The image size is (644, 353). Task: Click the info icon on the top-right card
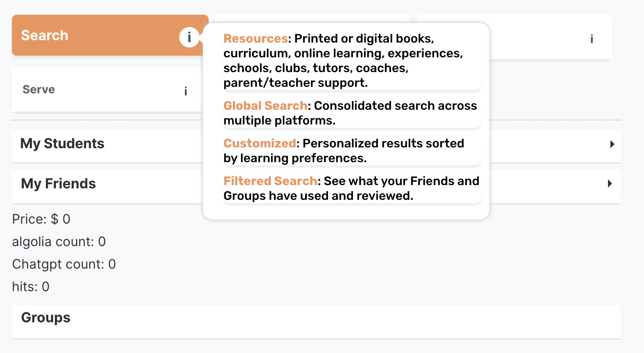[x=592, y=39]
